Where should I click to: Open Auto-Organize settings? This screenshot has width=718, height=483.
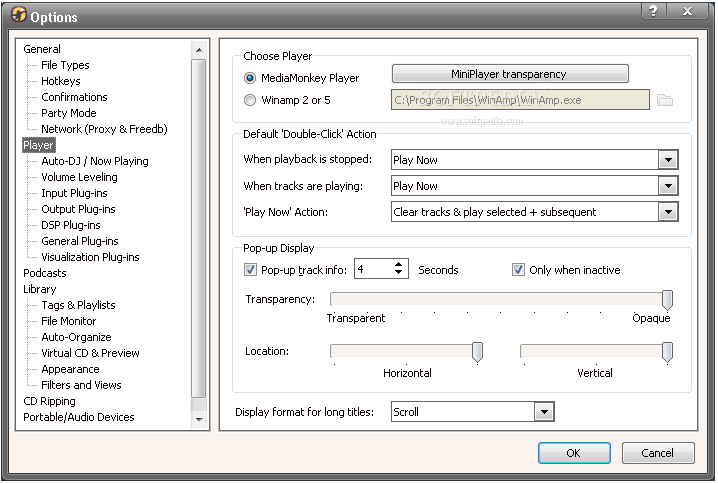pyautogui.click(x=76, y=337)
